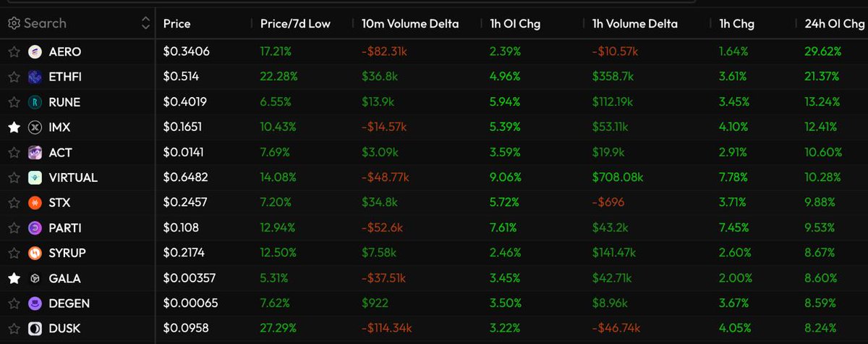Select the 1h Volume Delta column header
Screen dimensions: 868x344
point(634,24)
